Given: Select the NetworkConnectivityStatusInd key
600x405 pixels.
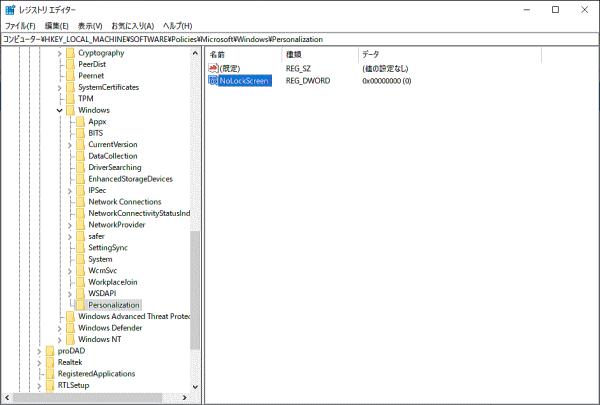Looking at the screenshot, I should (139, 214).
